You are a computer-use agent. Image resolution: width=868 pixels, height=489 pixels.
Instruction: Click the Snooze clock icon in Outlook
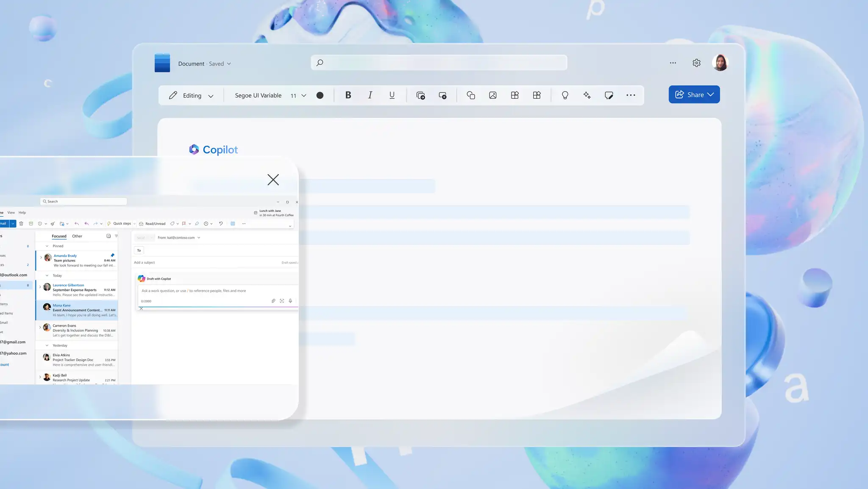(x=206, y=224)
